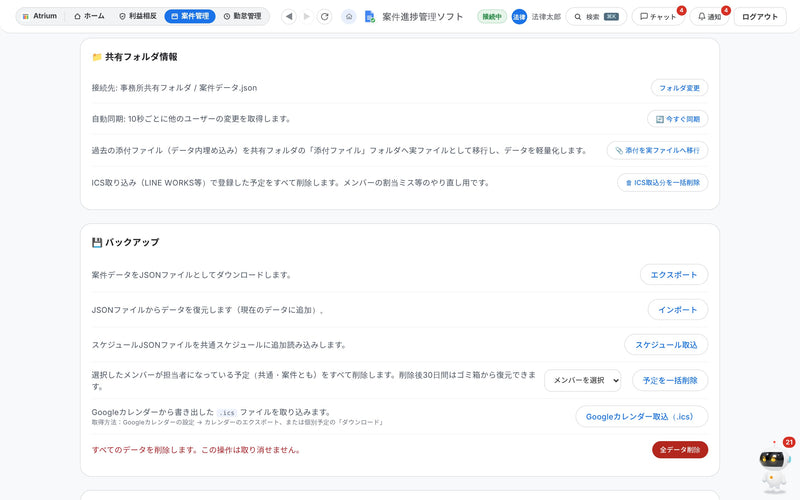The width and height of the screenshot is (800, 500).
Task: Open the 勤怠管理 tab
Action: coord(243,16)
